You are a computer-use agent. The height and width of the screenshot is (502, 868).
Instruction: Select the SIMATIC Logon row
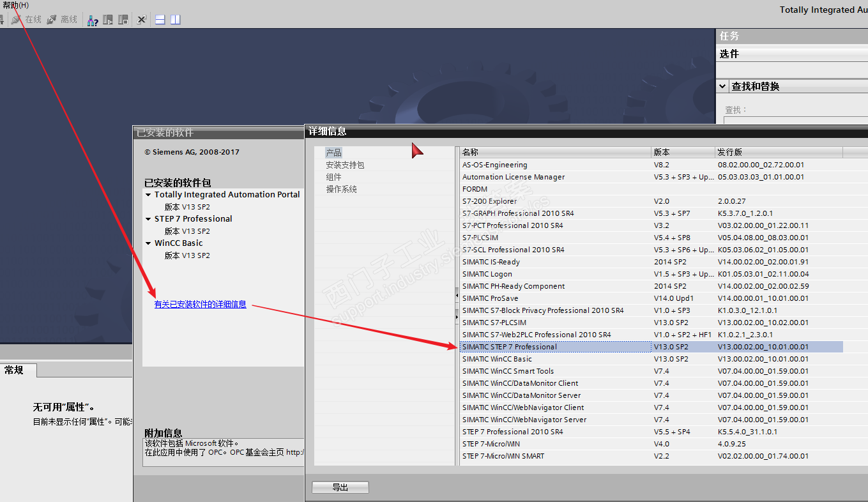pos(651,274)
